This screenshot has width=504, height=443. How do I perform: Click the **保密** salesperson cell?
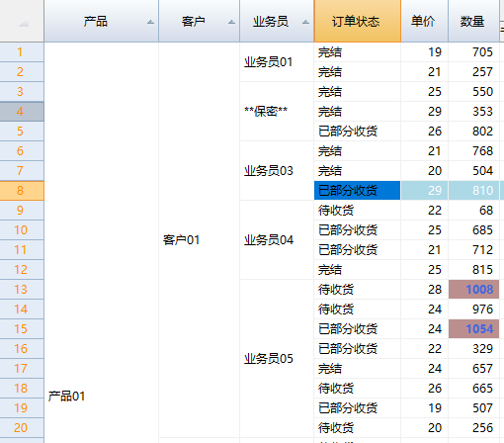pyautogui.click(x=277, y=112)
